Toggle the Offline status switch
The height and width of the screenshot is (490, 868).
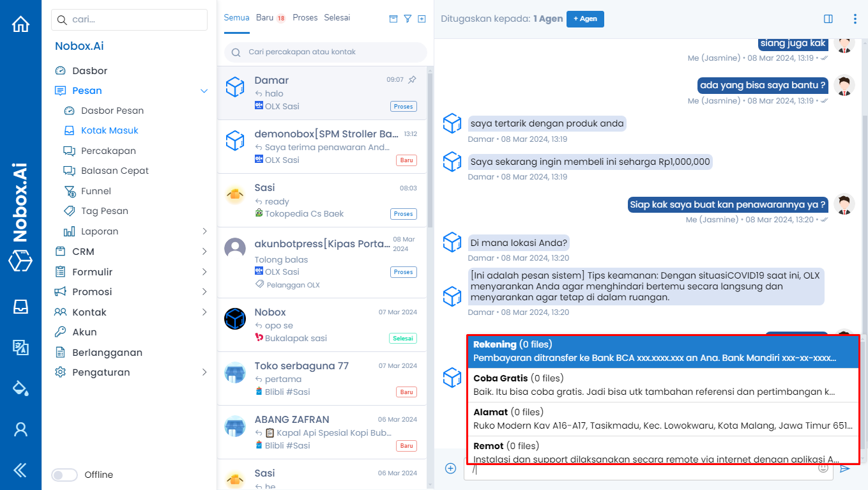tap(64, 475)
